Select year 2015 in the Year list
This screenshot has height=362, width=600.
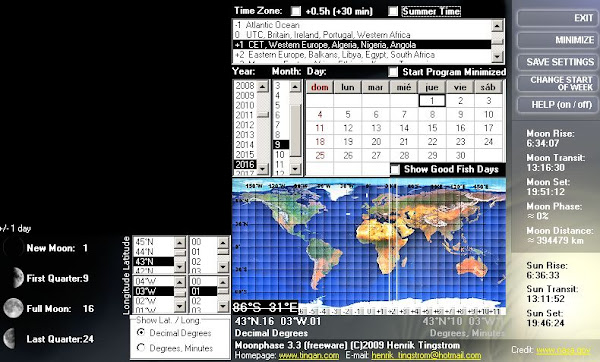245,155
